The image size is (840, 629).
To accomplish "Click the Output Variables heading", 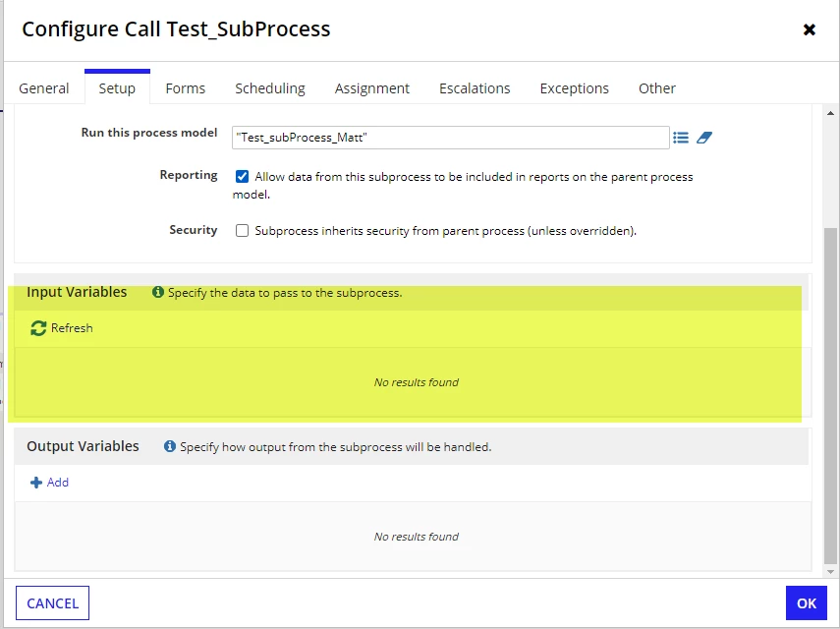I will (x=84, y=446).
